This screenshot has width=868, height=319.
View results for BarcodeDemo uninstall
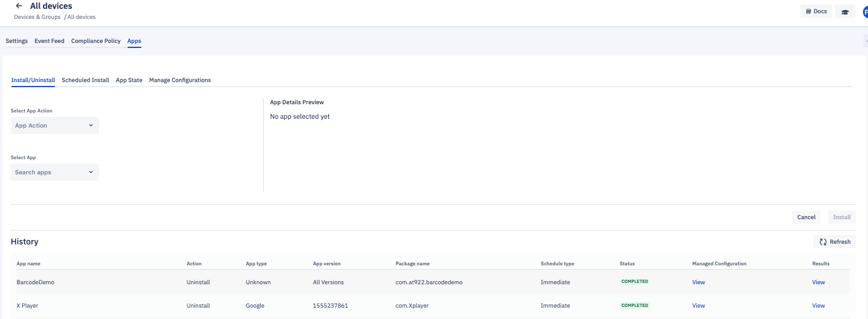pos(818,282)
